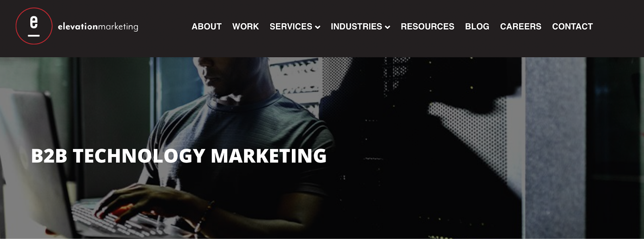This screenshot has height=239, width=644.
Task: Navigate to the CAREERS page
Action: click(520, 27)
